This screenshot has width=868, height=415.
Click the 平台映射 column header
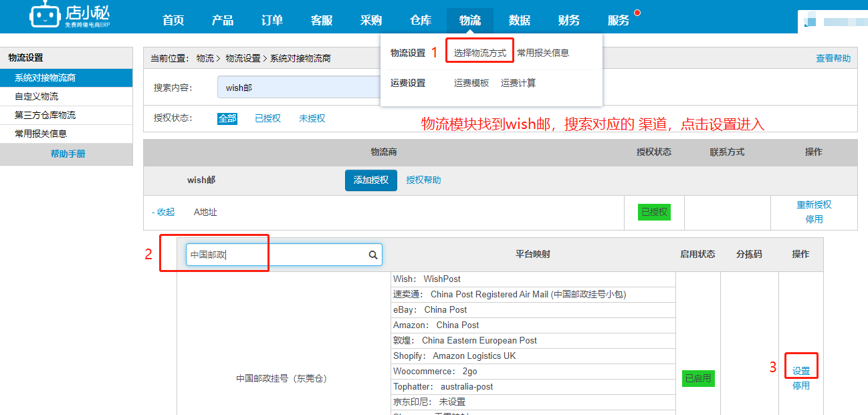(x=533, y=254)
